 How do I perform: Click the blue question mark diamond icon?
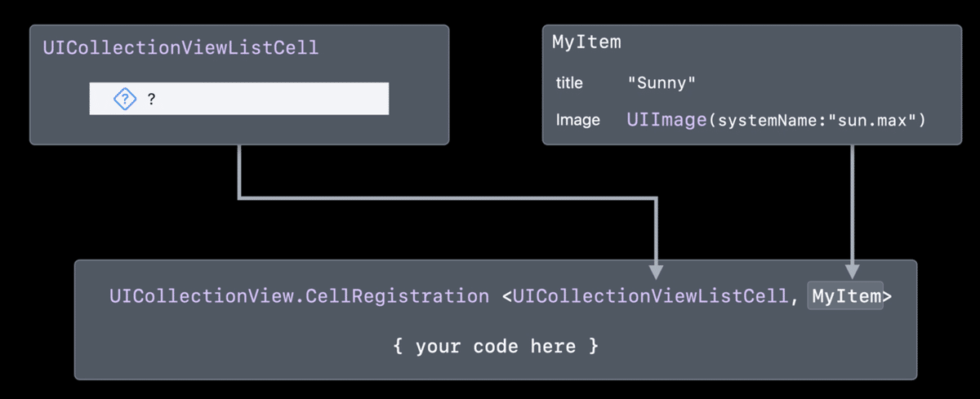click(124, 100)
